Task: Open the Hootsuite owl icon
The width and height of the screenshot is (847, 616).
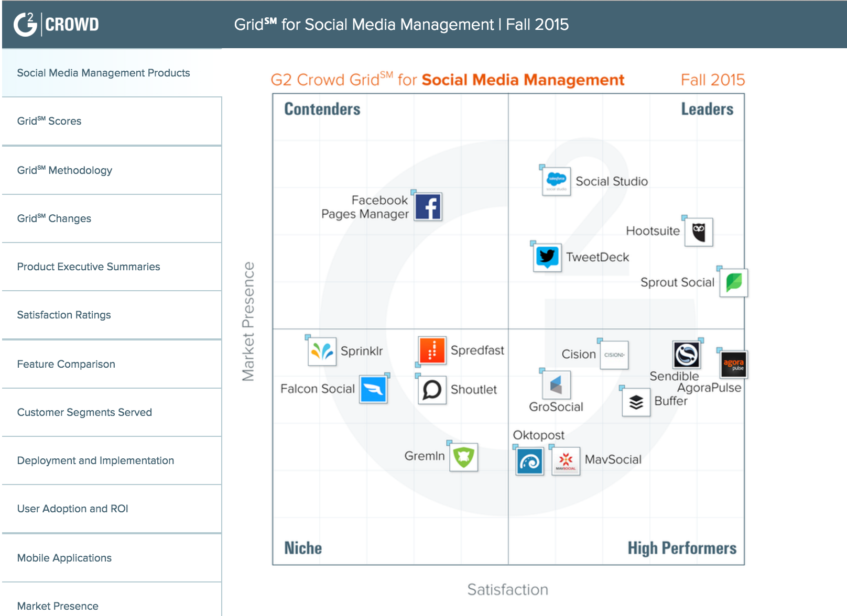Action: pyautogui.click(x=699, y=232)
